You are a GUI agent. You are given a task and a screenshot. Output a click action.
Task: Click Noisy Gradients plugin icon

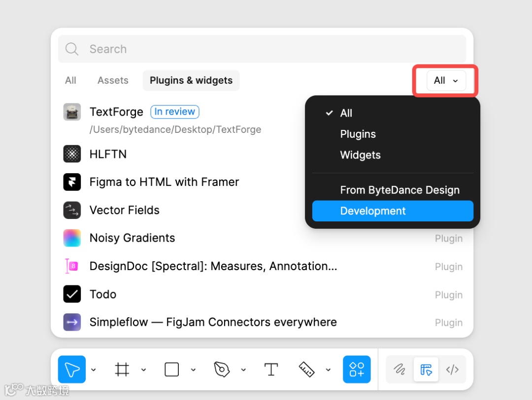coord(72,238)
